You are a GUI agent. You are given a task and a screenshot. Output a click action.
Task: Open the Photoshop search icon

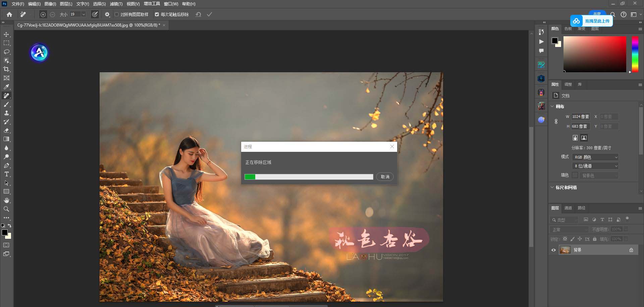(613, 14)
